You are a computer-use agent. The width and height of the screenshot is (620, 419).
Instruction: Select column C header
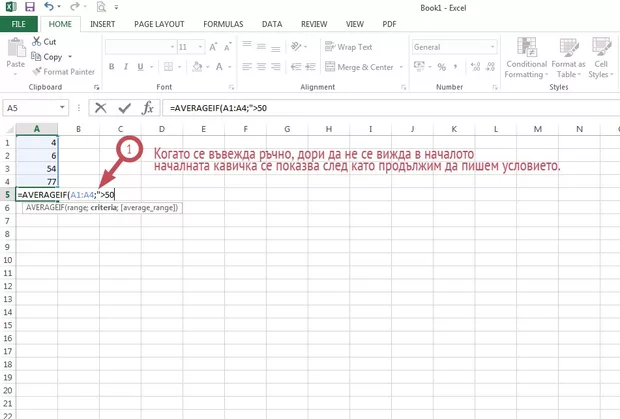pos(120,129)
